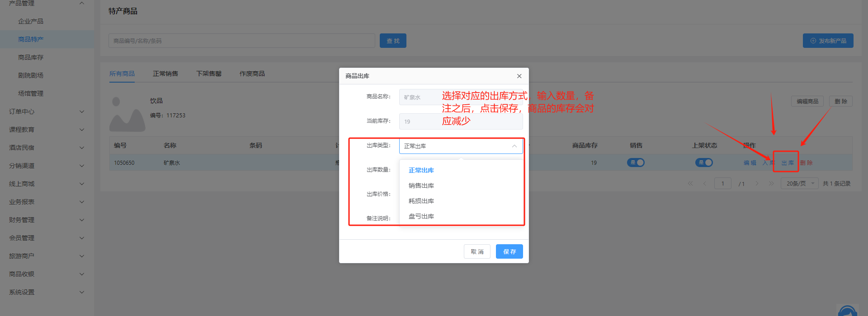Select 正常出库 option in dropdown
The height and width of the screenshot is (316, 868).
pos(421,170)
